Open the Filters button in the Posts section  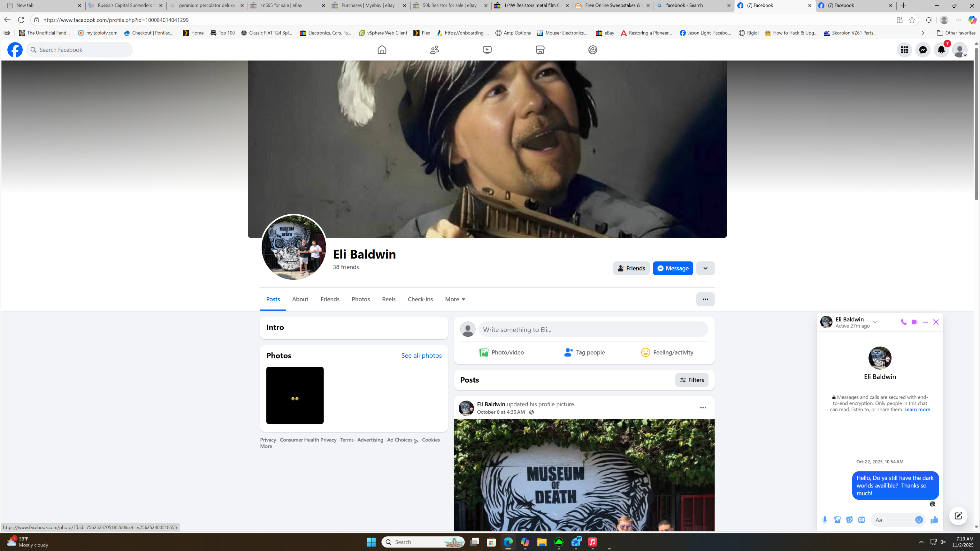click(x=692, y=380)
